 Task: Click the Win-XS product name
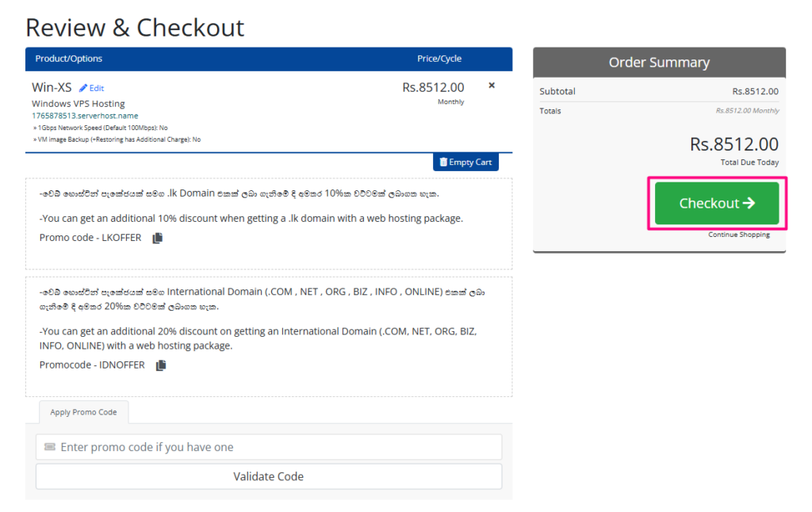(x=52, y=87)
